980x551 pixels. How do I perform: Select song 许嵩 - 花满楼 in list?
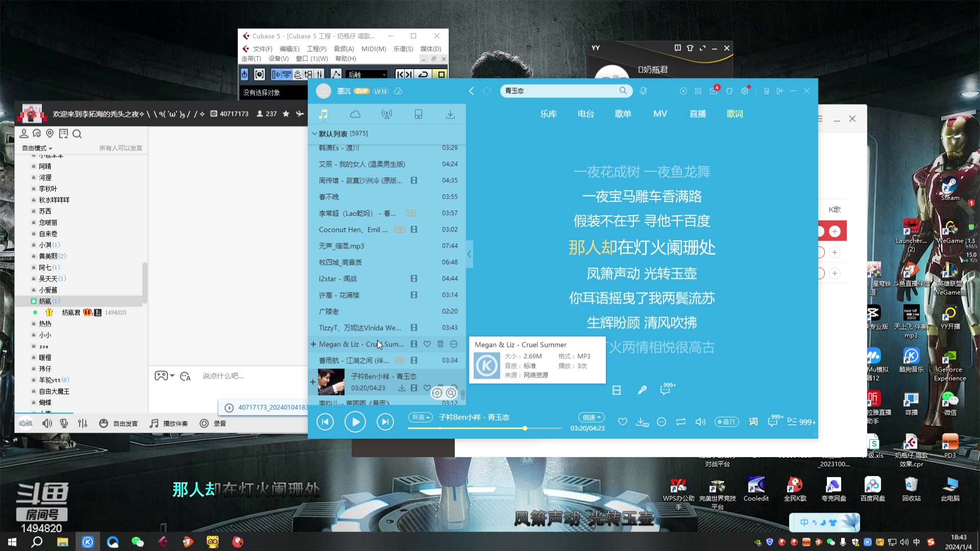388,295
